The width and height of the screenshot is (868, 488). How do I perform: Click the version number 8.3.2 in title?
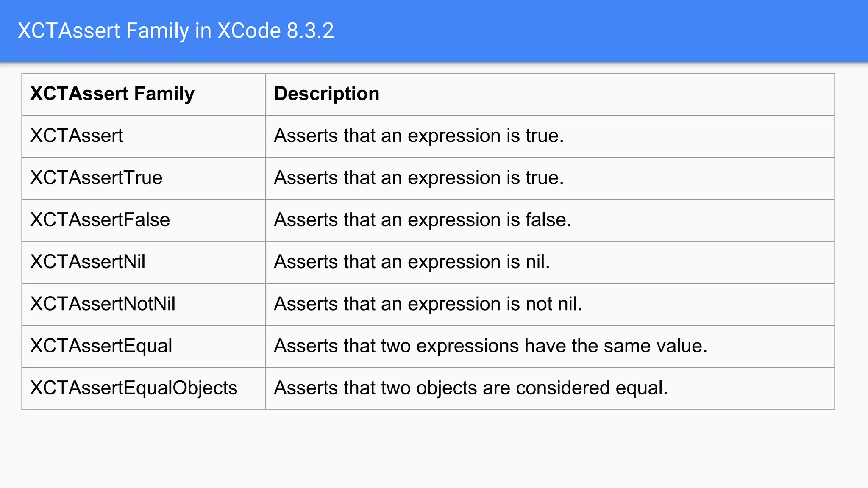(310, 31)
